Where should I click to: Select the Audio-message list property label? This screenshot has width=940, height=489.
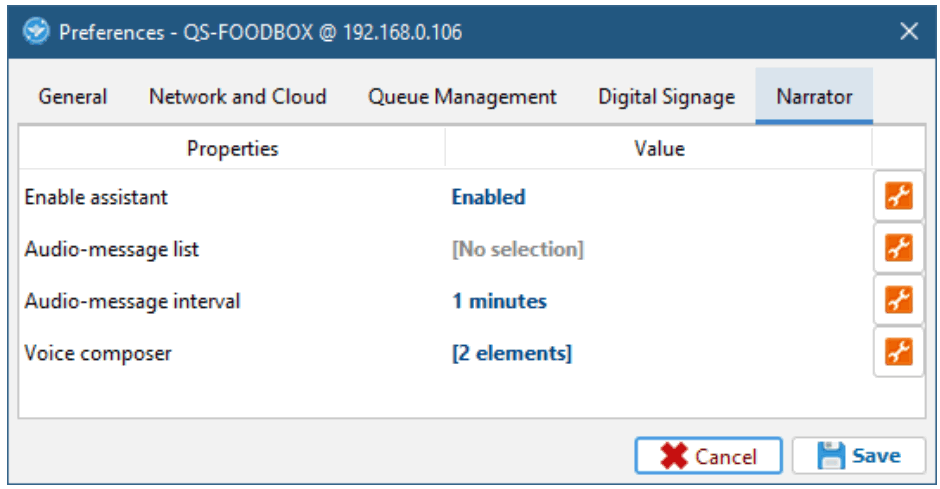coord(112,249)
